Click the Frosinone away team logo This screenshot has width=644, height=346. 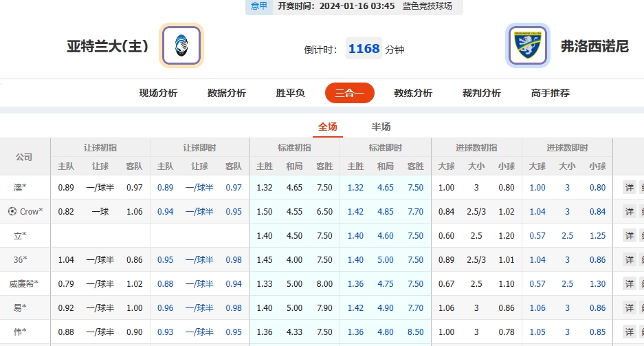click(527, 46)
